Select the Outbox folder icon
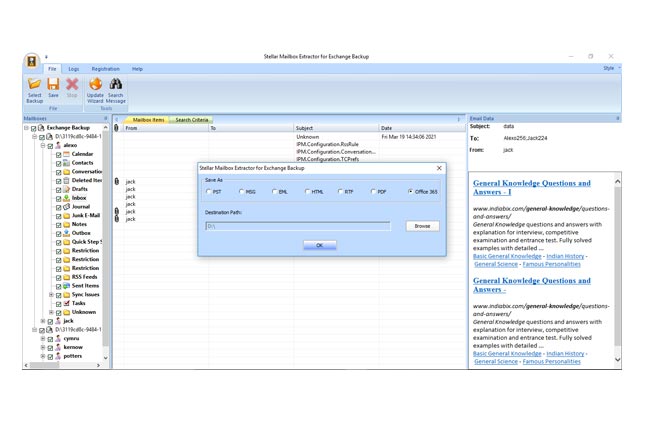645x421 pixels. point(66,233)
